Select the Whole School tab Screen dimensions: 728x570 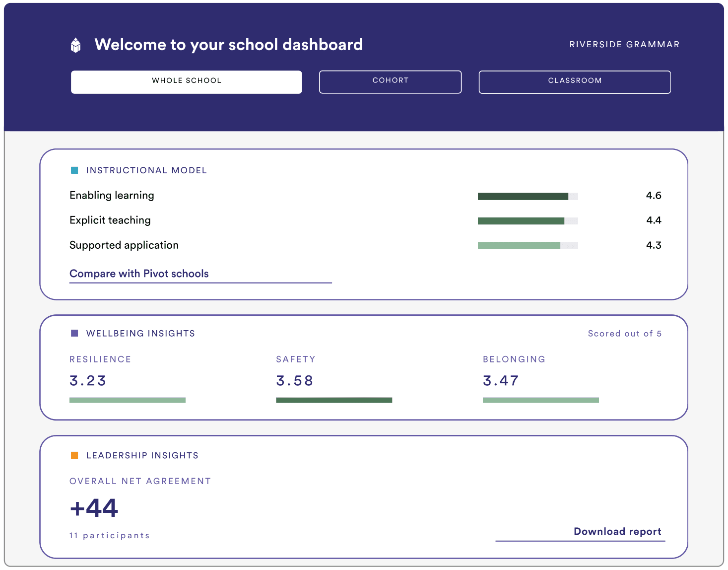coord(187,82)
